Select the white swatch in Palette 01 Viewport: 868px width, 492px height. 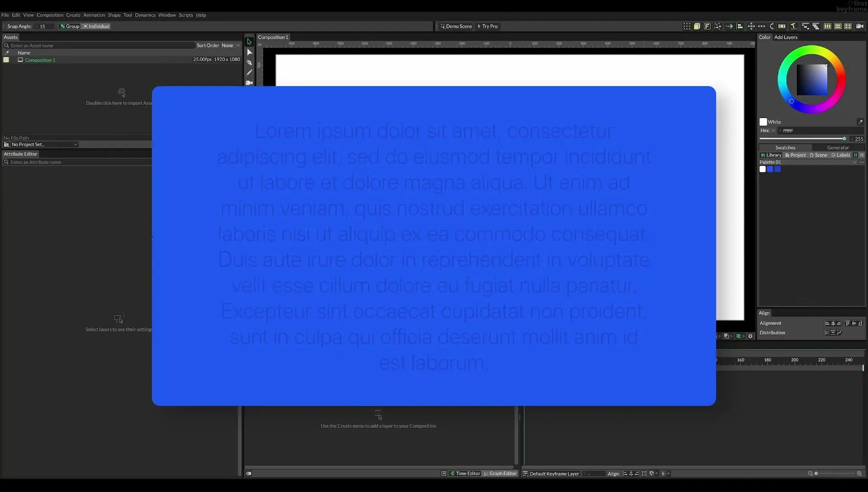tap(763, 169)
